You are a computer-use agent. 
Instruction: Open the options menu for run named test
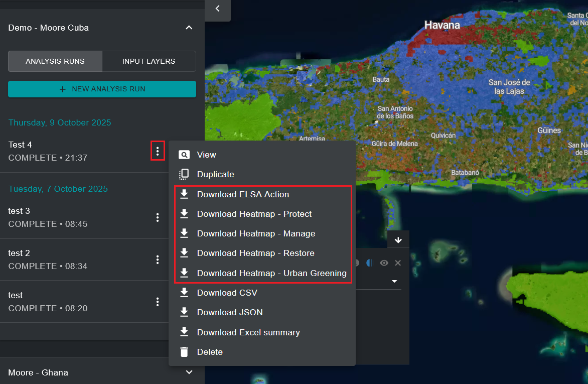tap(158, 302)
